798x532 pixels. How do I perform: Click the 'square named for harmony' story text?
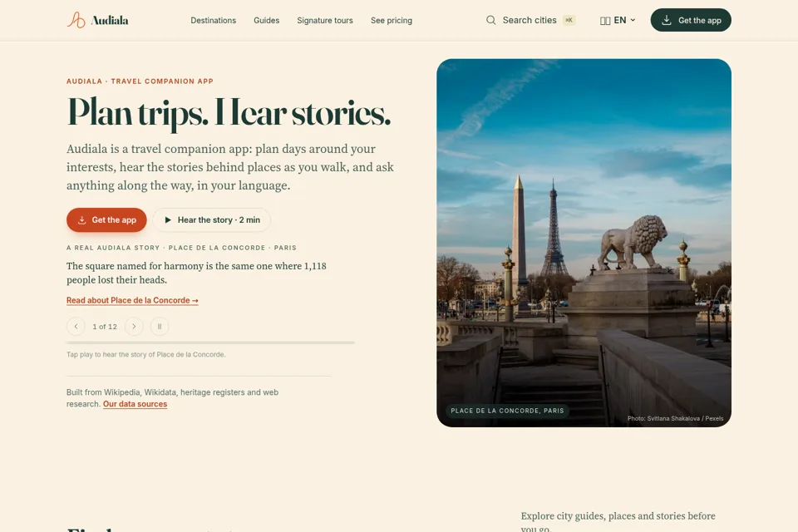click(x=196, y=273)
